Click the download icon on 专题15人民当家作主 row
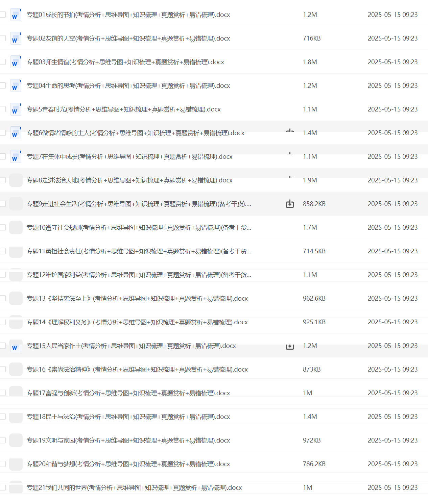Image resolution: width=428 pixels, height=504 pixels. point(290,346)
